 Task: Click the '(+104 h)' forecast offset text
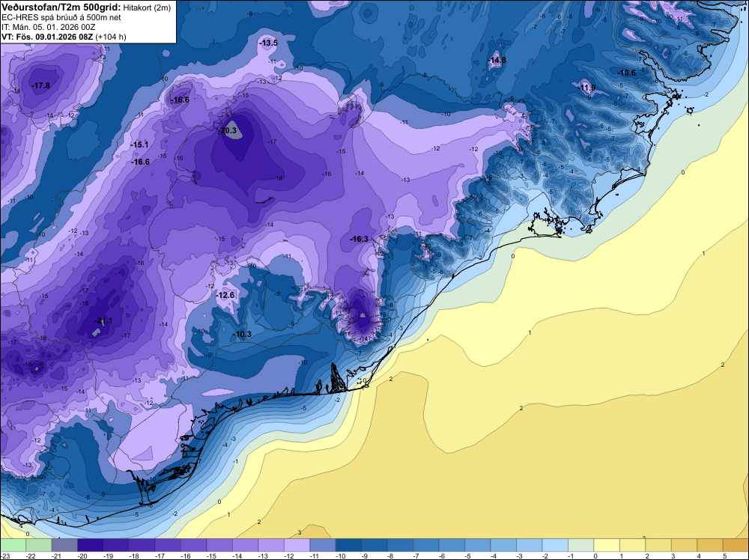pos(111,37)
